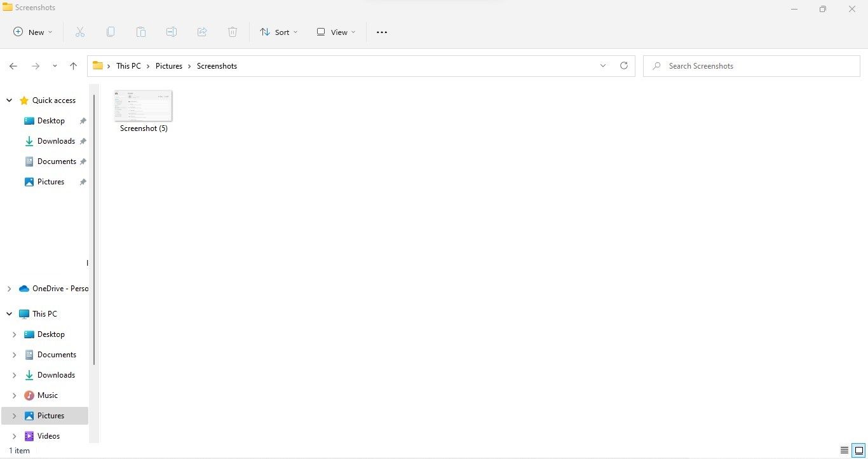This screenshot has height=459, width=868.
Task: Click the pin icon next to Downloads
Action: tap(83, 141)
